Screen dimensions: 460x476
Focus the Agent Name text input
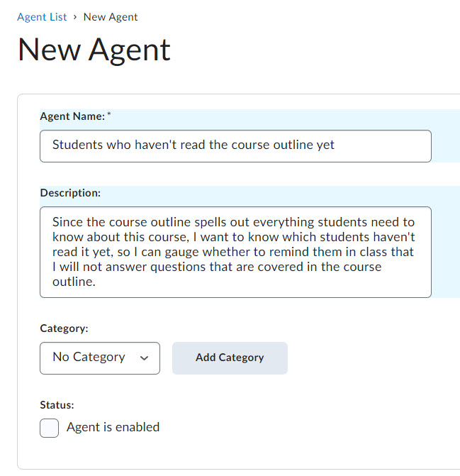pyautogui.click(x=235, y=145)
